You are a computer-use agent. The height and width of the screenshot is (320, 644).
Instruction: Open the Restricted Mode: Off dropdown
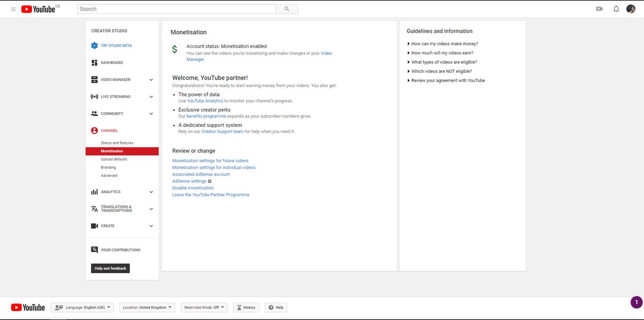tap(204, 308)
